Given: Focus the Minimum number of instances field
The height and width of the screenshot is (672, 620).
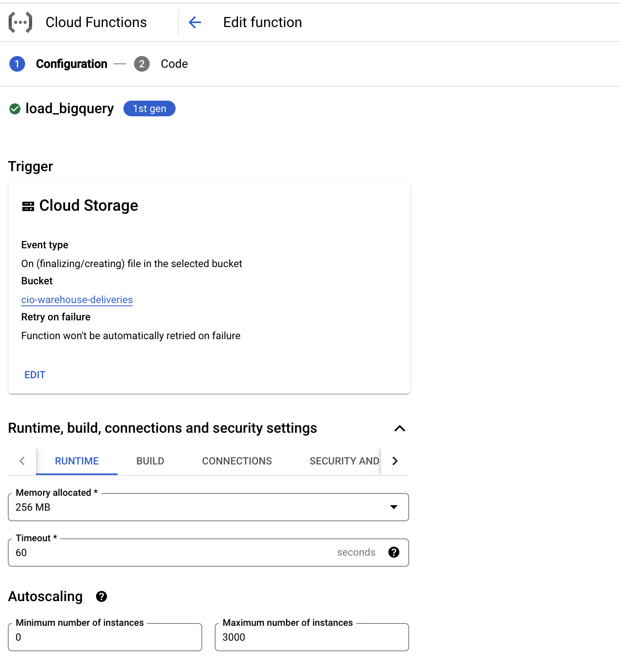Looking at the screenshot, I should point(105,637).
